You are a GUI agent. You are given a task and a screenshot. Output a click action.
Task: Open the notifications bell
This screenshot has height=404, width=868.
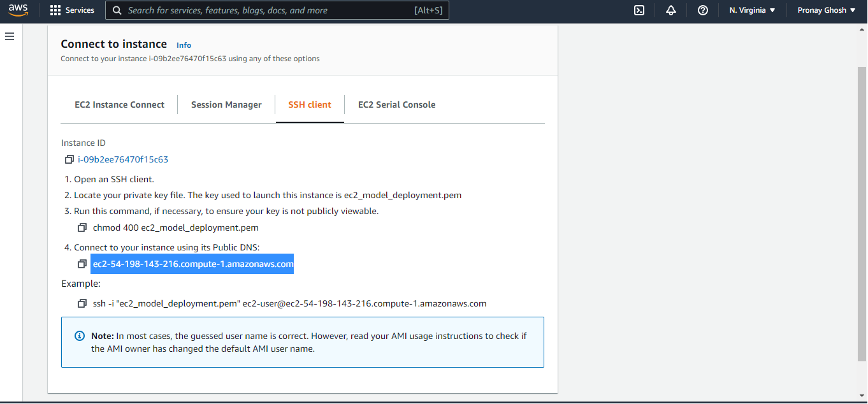tap(671, 10)
